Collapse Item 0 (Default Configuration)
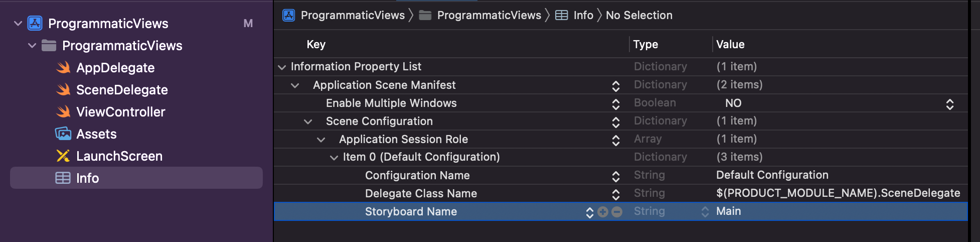 click(x=334, y=158)
